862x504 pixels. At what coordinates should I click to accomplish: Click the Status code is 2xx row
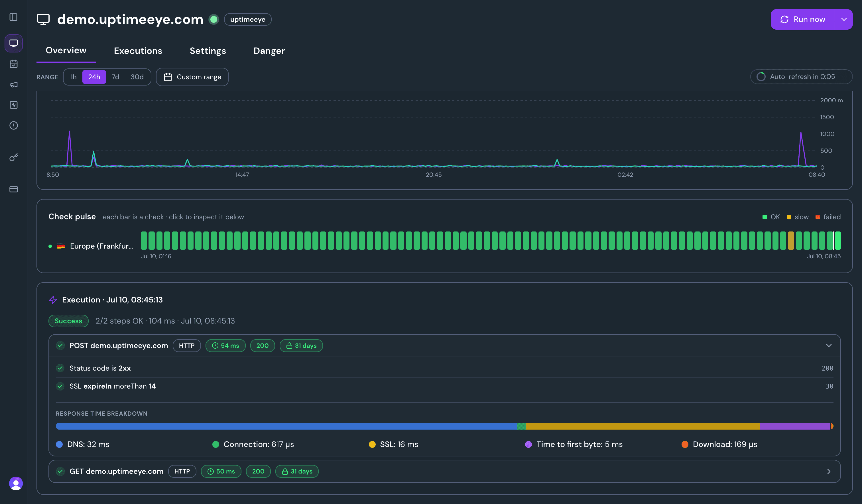(444, 368)
